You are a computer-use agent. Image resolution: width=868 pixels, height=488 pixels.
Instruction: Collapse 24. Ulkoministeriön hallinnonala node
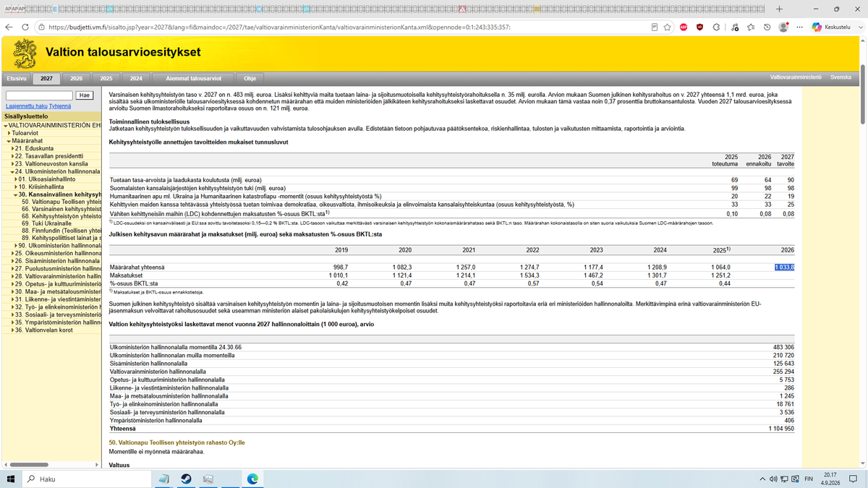pyautogui.click(x=12, y=172)
